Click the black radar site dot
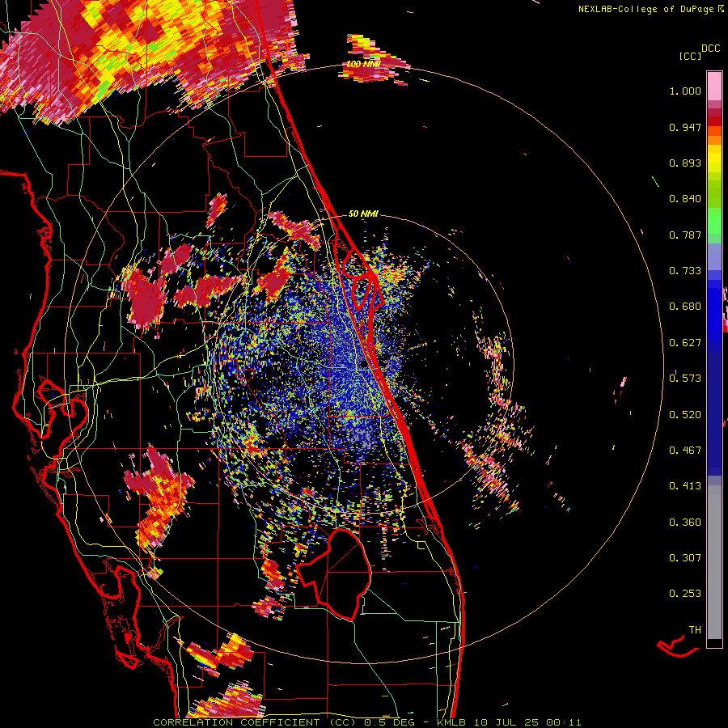The width and height of the screenshot is (728, 728). 363,365
